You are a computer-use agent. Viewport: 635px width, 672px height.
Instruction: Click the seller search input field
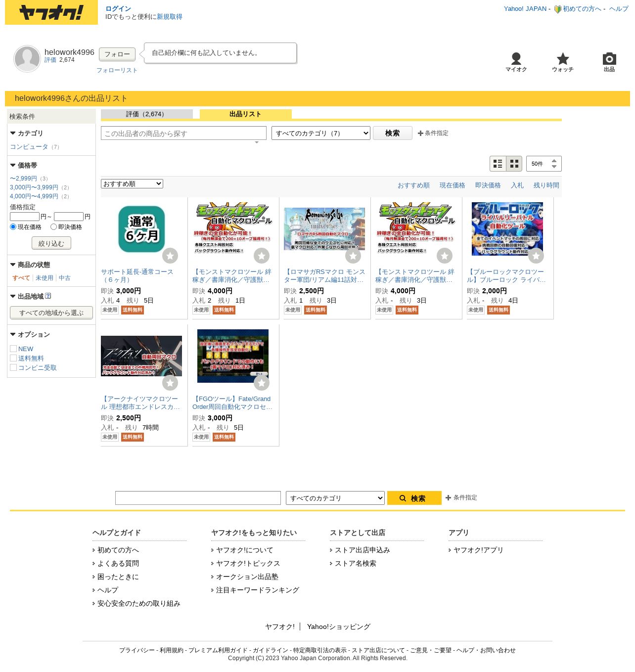coord(183,133)
